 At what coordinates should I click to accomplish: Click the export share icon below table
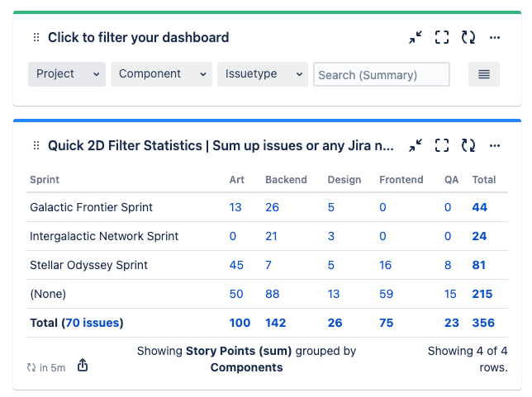83,366
